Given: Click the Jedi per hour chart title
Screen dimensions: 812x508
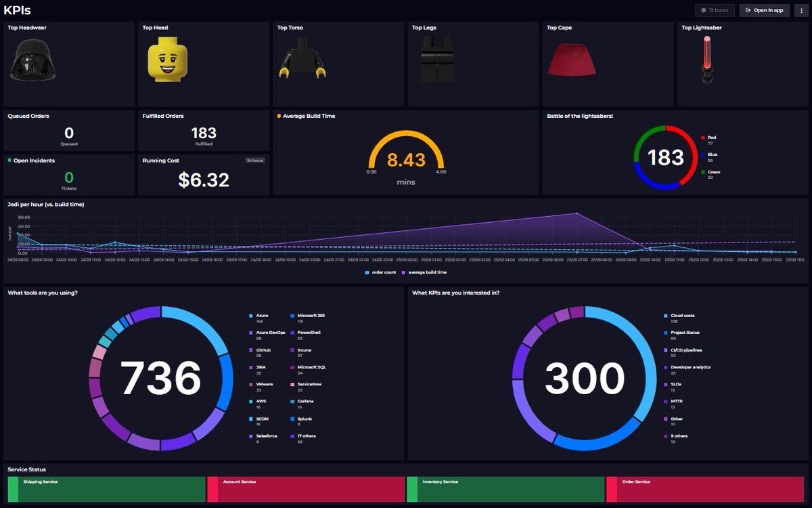Looking at the screenshot, I should click(x=46, y=204).
